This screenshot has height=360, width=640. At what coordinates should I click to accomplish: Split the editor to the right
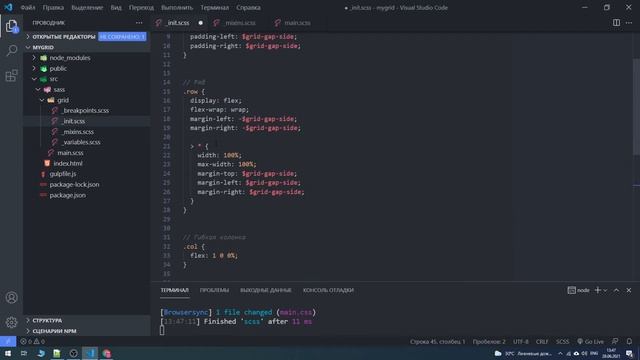(616, 23)
